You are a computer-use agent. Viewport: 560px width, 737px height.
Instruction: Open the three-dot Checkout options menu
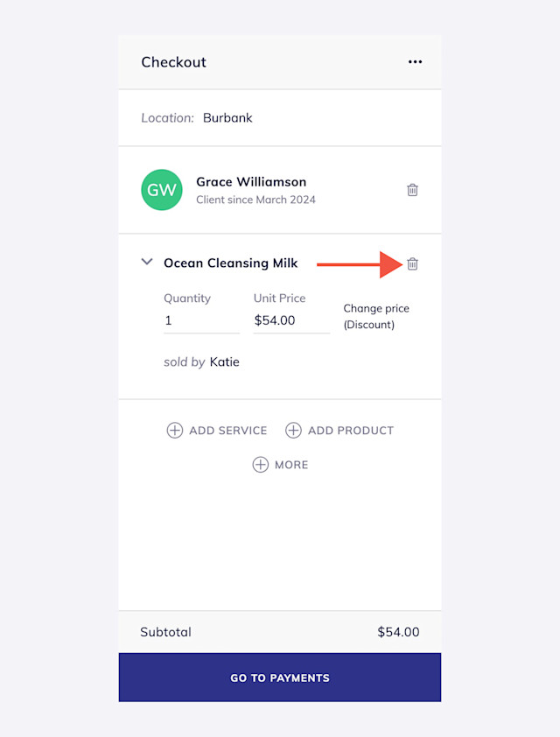(x=415, y=62)
